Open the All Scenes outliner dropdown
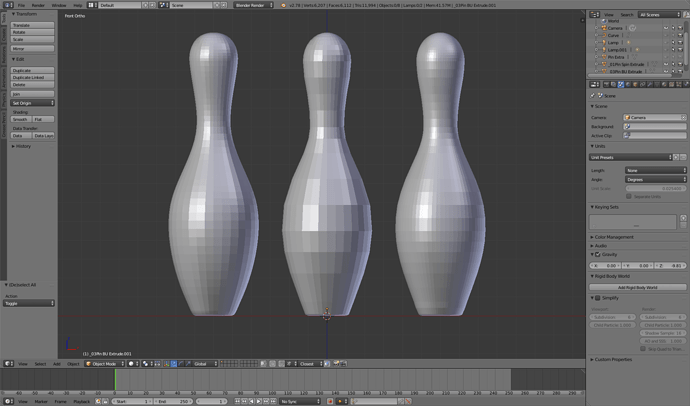 pos(660,15)
